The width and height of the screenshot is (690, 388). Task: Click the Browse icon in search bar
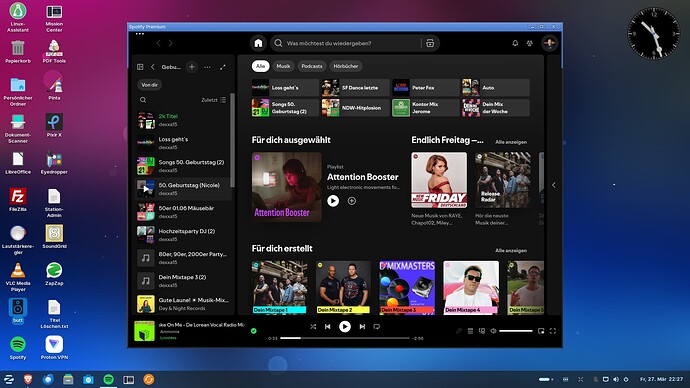tap(430, 43)
